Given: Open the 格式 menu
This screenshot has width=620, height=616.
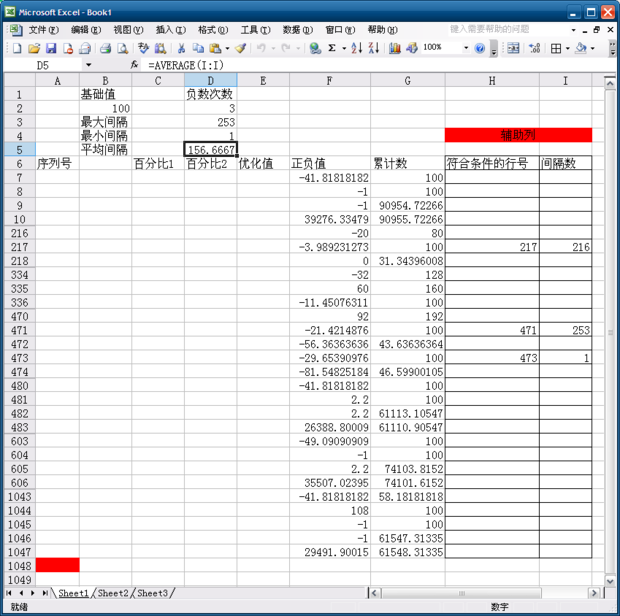Looking at the screenshot, I should [210, 30].
